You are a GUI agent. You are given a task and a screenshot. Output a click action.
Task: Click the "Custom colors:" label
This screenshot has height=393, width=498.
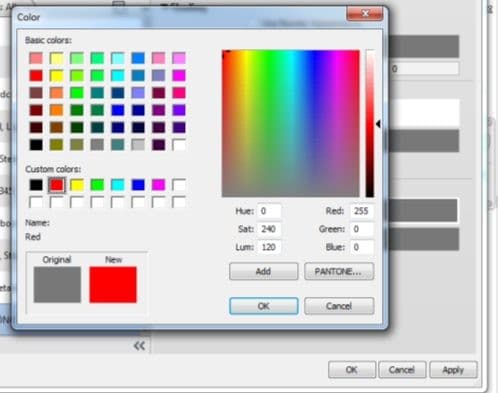pyautogui.click(x=53, y=169)
